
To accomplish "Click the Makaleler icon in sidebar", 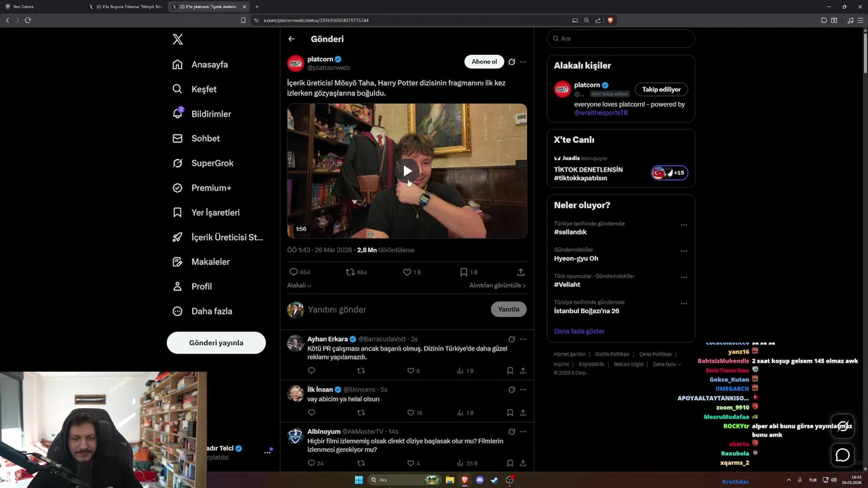I will 177,262.
